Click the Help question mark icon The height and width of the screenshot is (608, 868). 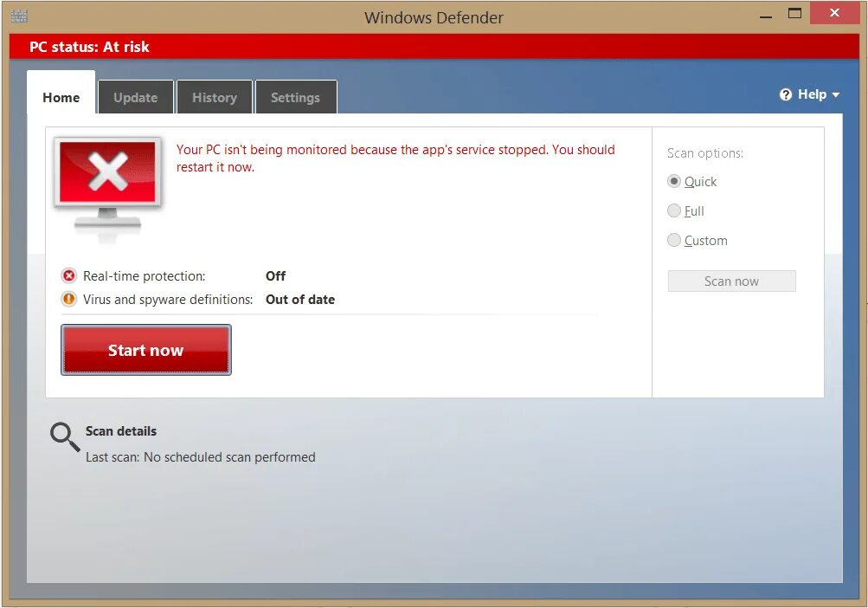click(x=786, y=94)
